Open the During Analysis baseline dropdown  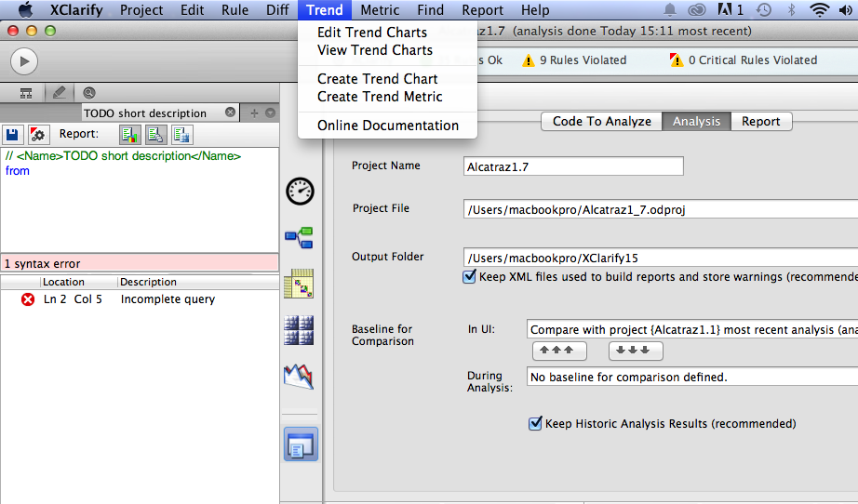[692, 377]
